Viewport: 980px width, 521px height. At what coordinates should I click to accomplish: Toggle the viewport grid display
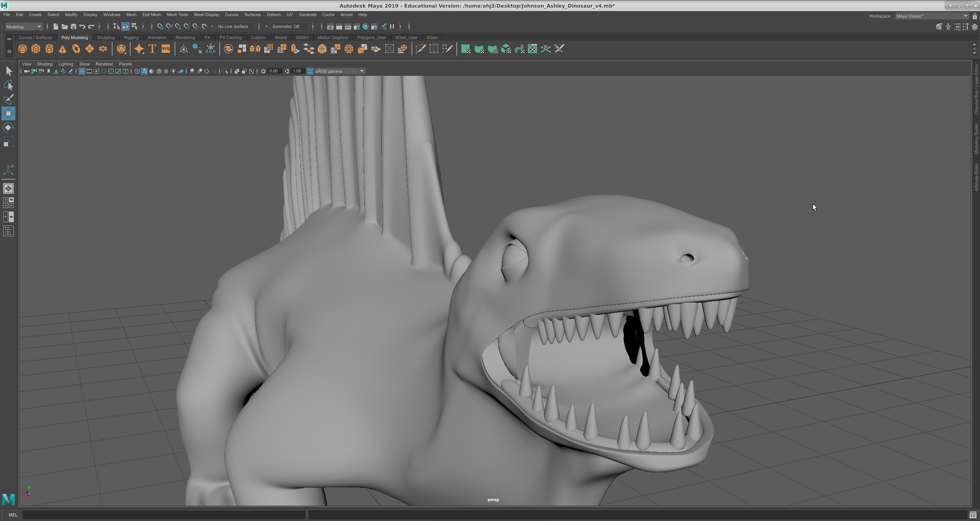click(82, 71)
